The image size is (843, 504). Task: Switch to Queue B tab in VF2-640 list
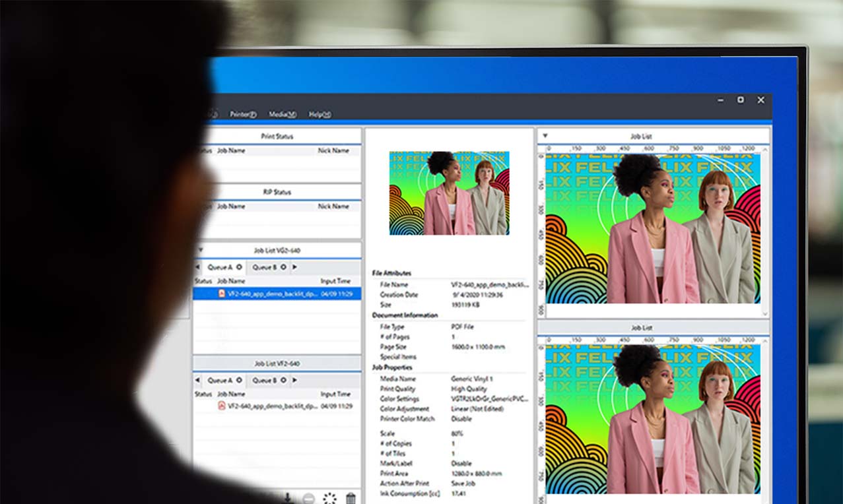(x=264, y=380)
